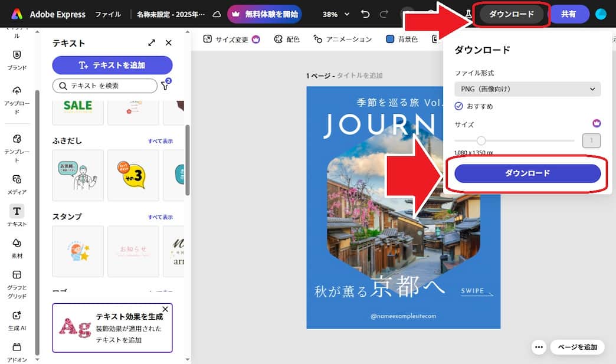616x364 pixels.
Task: Toggle the おすすめ recommended checkmark
Action: pyautogui.click(x=459, y=106)
